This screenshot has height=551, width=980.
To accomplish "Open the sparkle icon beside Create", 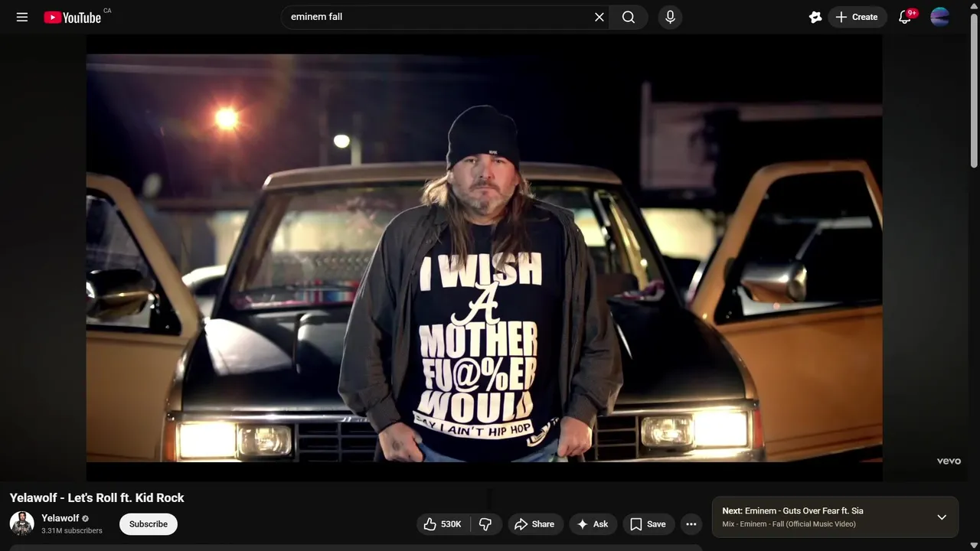I will [x=815, y=17].
